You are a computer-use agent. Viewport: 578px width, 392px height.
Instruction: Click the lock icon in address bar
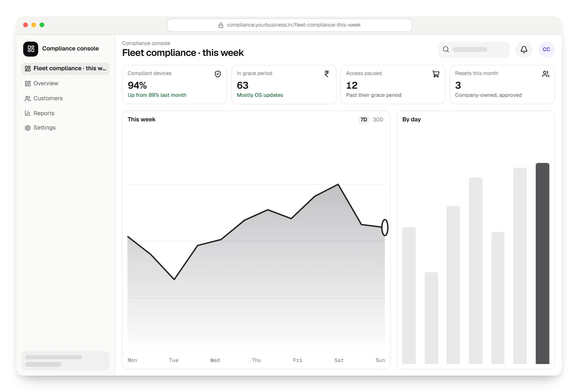click(x=221, y=25)
